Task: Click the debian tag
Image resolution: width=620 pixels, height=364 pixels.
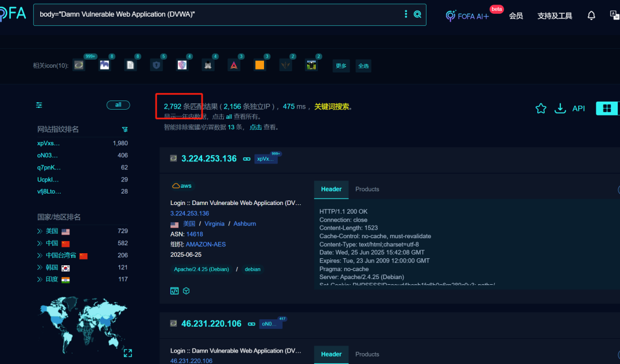Action: (252, 269)
